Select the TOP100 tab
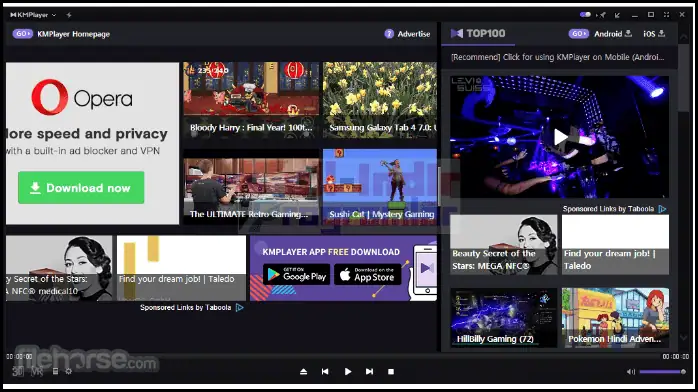698x392 pixels. coord(478,33)
